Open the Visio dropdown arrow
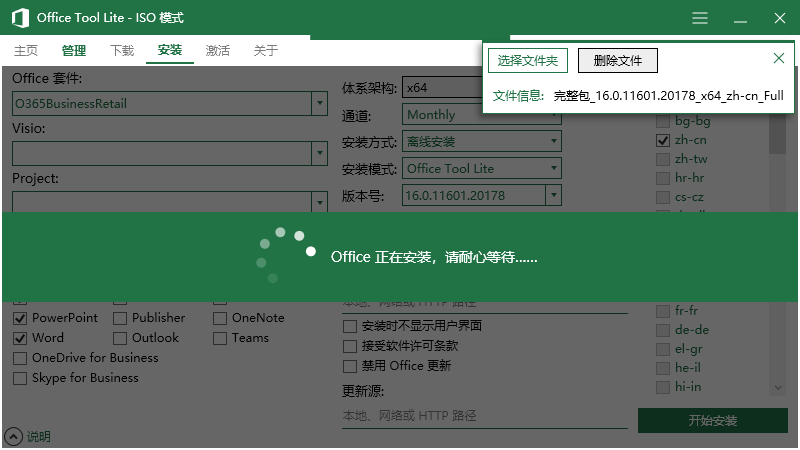The image size is (800, 450). point(320,153)
